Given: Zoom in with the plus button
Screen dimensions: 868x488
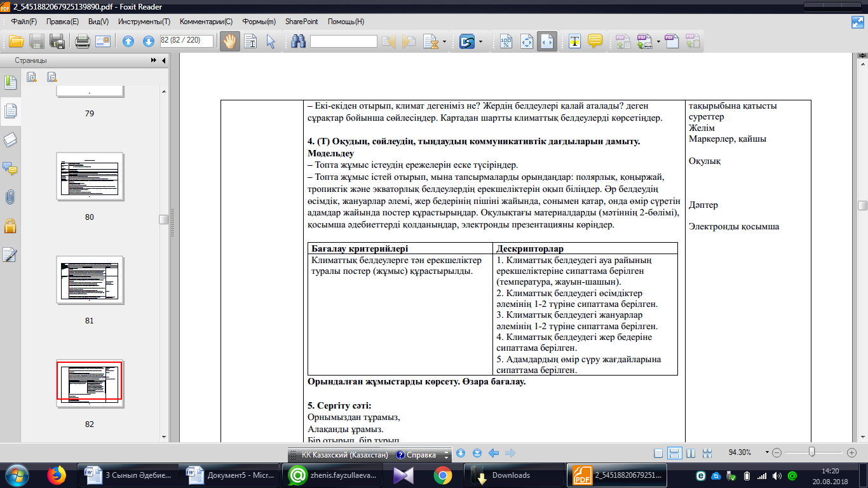Looking at the screenshot, I should (x=852, y=453).
